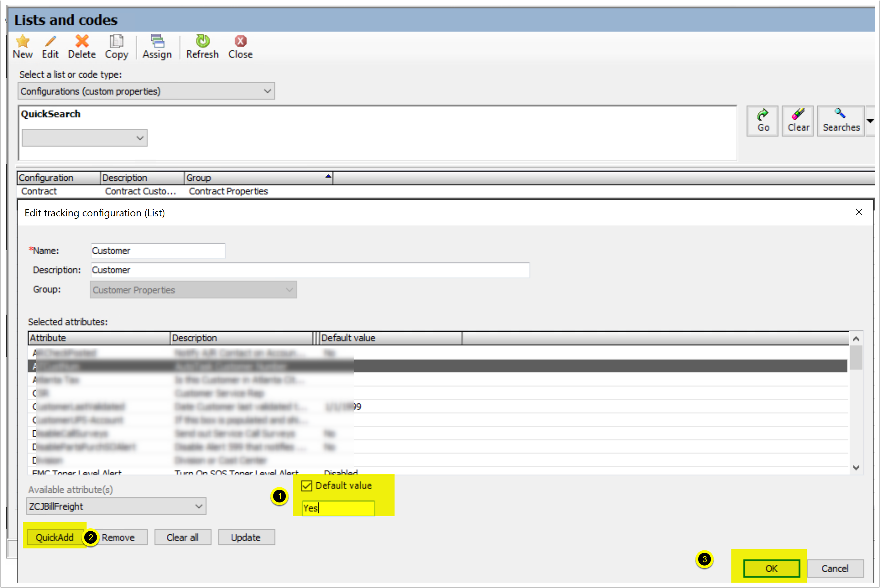Sort by the main list Description column
Screen dimensions: 880x588
143,178
